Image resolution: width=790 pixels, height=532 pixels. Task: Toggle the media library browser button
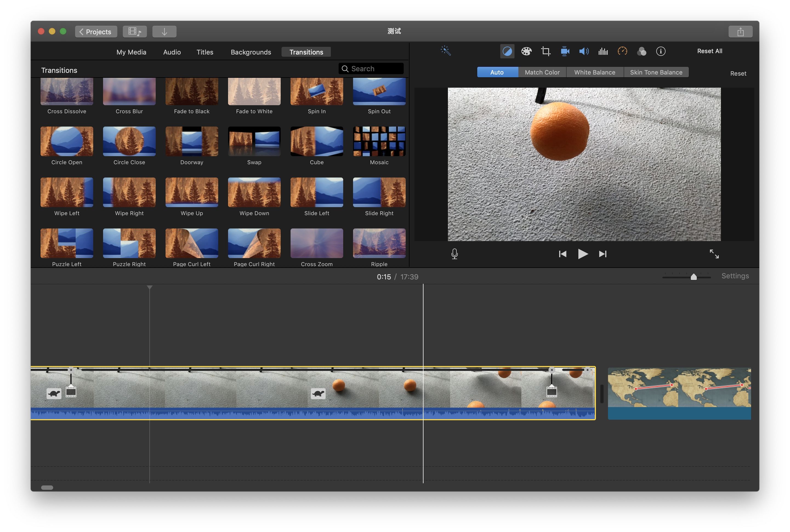pos(134,32)
